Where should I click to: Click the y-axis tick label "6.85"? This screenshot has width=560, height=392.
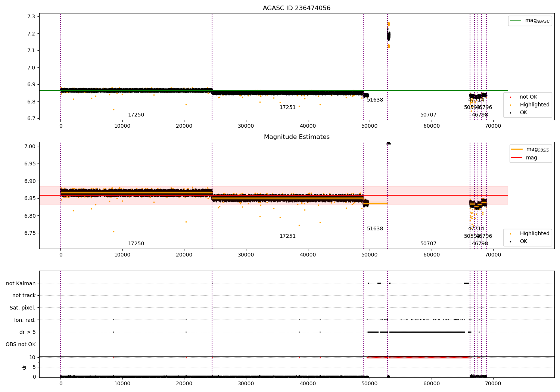[30, 199]
